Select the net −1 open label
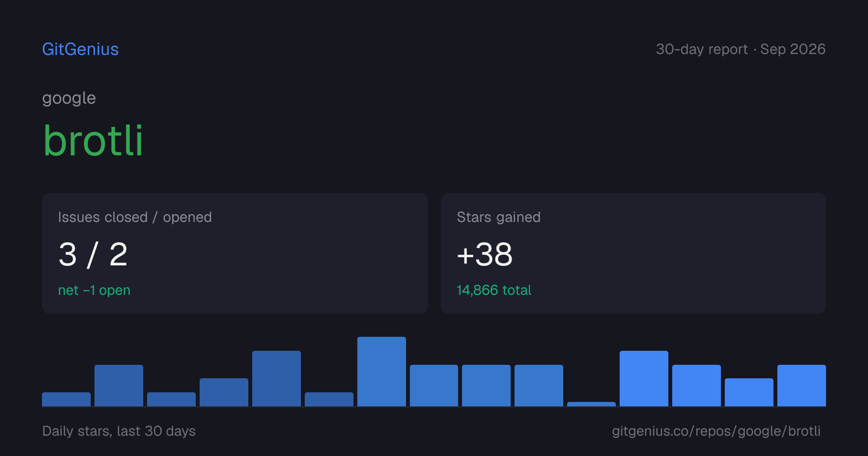Screen dimensions: 868x456 coord(94,290)
